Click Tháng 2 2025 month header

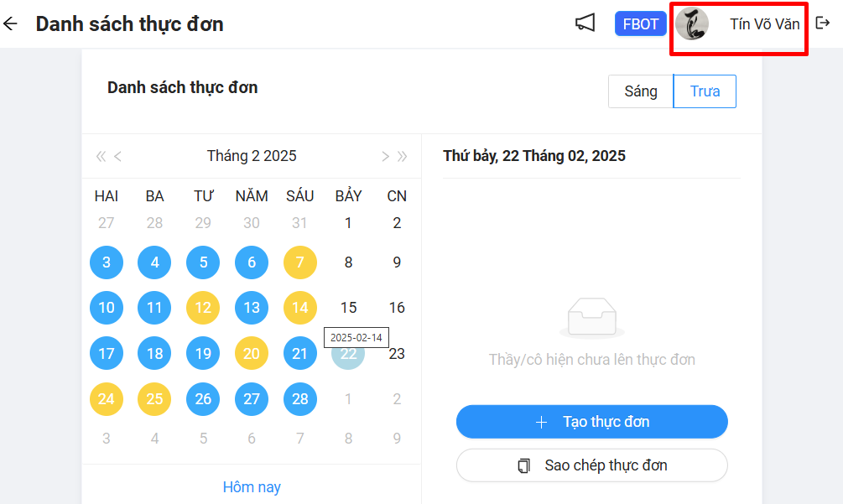pos(252,156)
